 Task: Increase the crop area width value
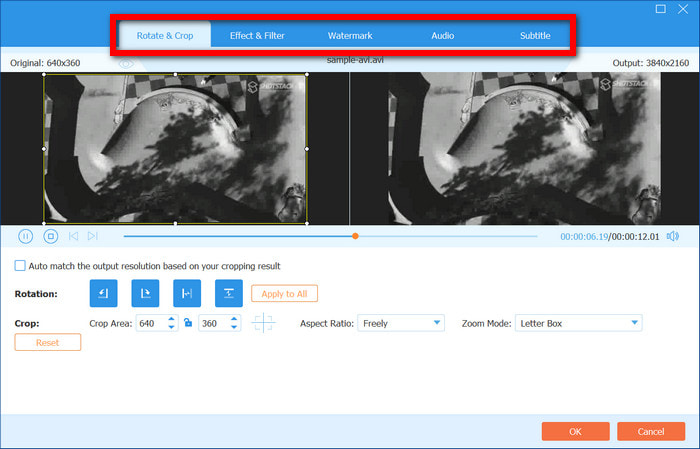[172, 319]
